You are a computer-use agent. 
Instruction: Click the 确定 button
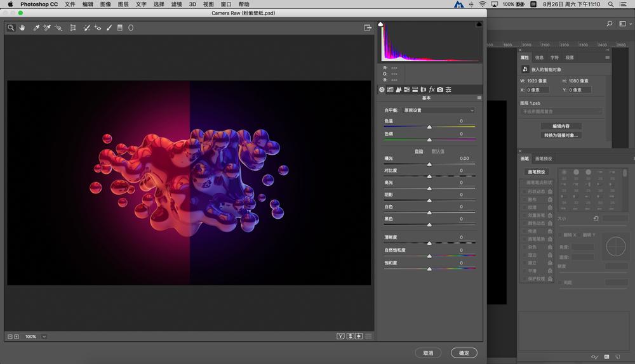[x=464, y=353]
